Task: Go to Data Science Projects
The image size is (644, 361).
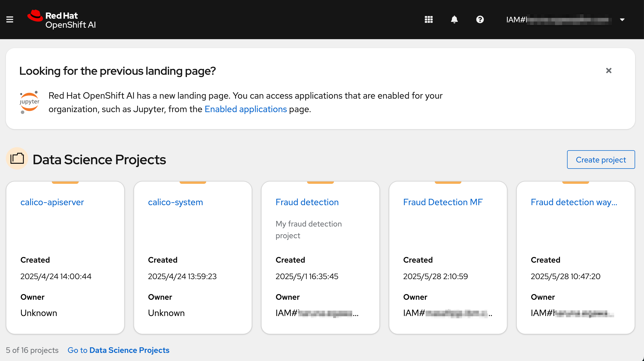Action: 118,350
